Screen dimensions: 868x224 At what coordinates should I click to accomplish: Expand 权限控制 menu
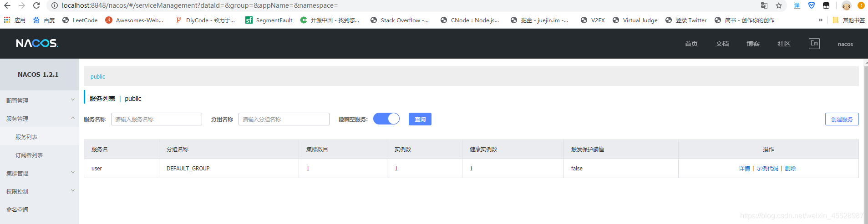click(x=40, y=191)
